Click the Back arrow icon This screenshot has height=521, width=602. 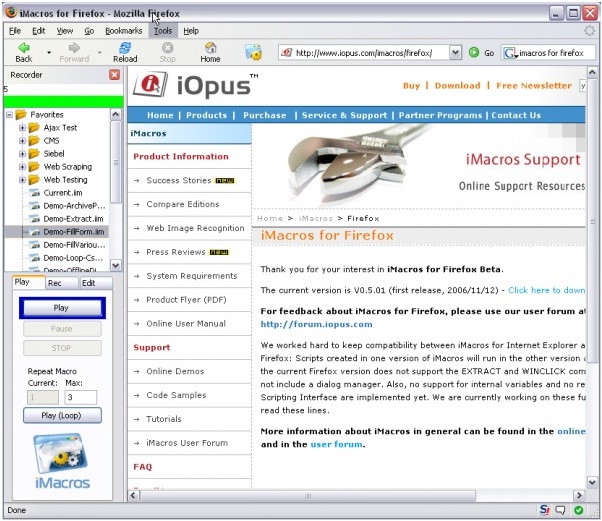click(x=24, y=48)
